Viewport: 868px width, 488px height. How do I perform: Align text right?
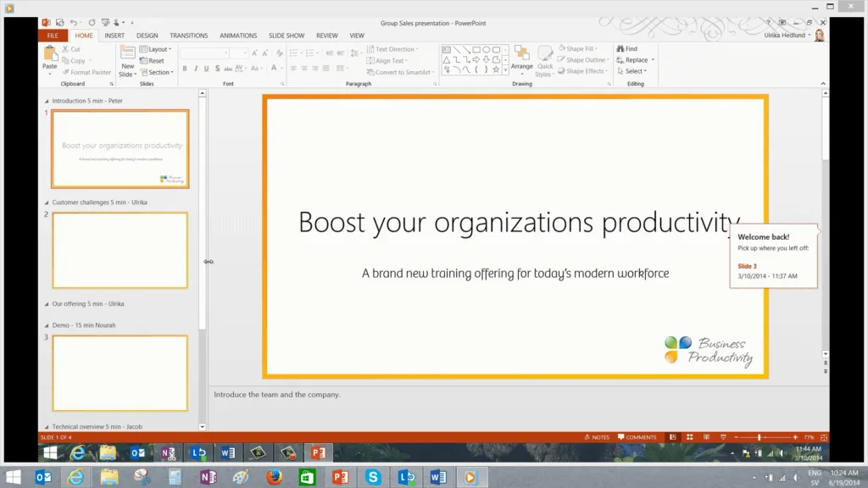click(x=315, y=69)
